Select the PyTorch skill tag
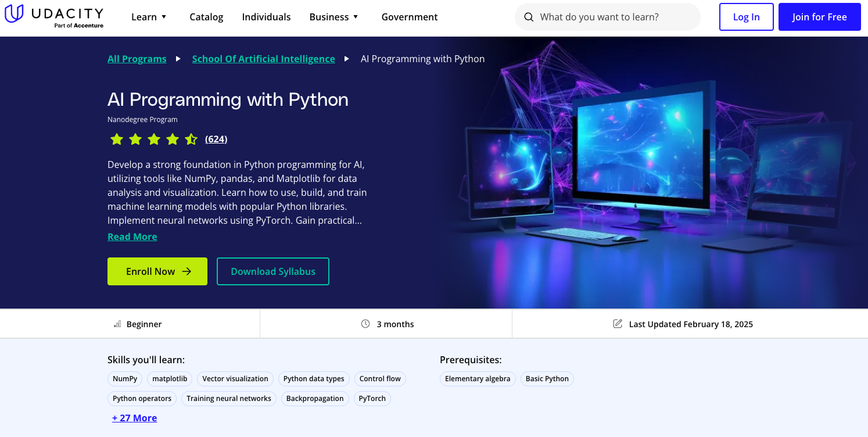The image size is (868, 437). [x=372, y=399]
